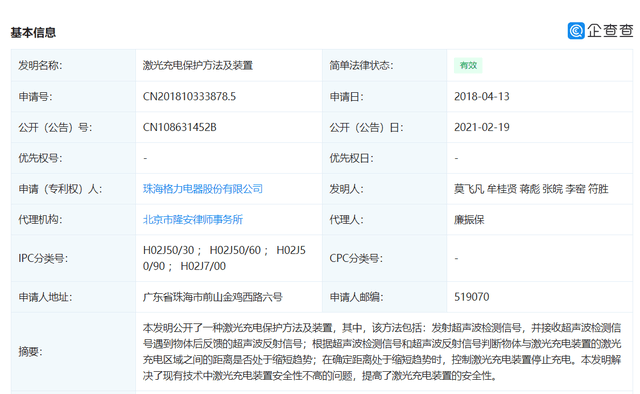Click the 有效 legal status tag
This screenshot has height=394, width=640.
pyautogui.click(x=468, y=65)
